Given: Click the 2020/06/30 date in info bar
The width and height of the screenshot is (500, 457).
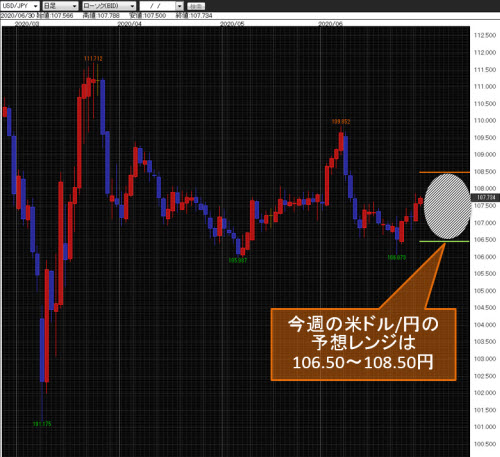Looking at the screenshot, I should 18,16.
